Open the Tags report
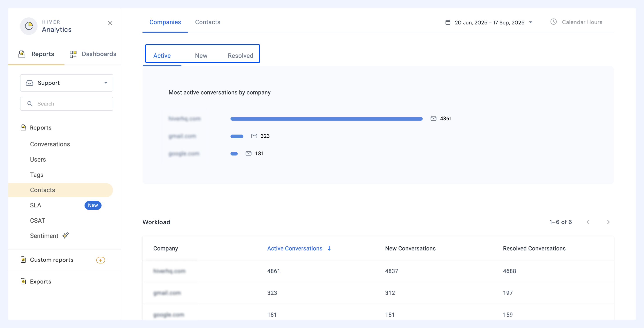 (x=37, y=175)
